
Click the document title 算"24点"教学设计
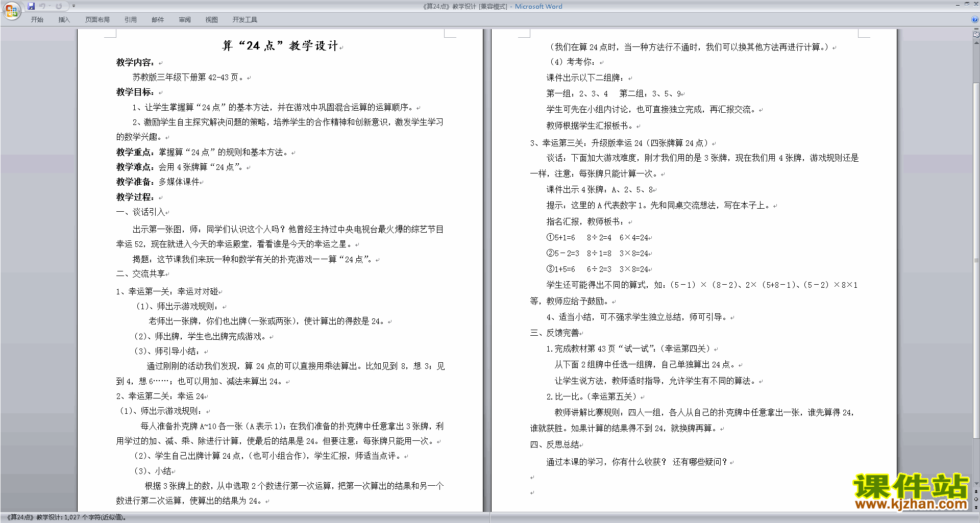point(280,45)
